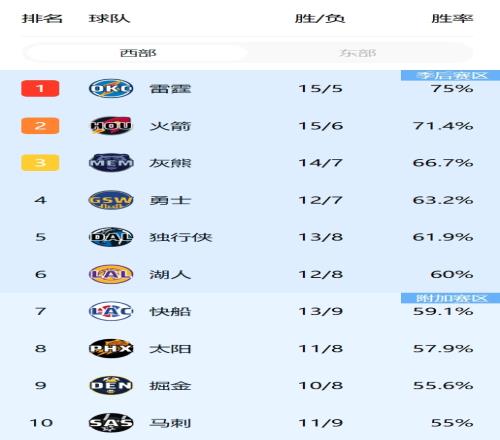
Task: Switch to the 西部 conference tab
Action: point(137,53)
